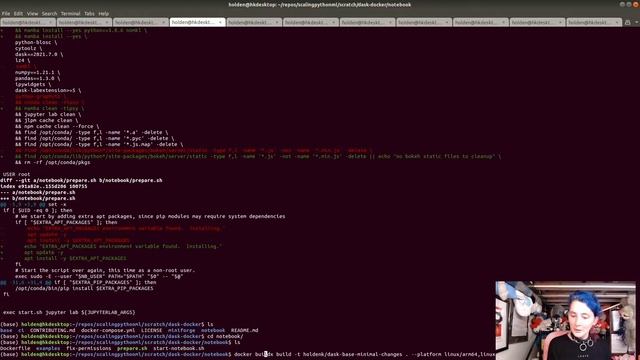Screen dimensions: 640x360
Task: Open the Help menu
Action: click(104, 13)
